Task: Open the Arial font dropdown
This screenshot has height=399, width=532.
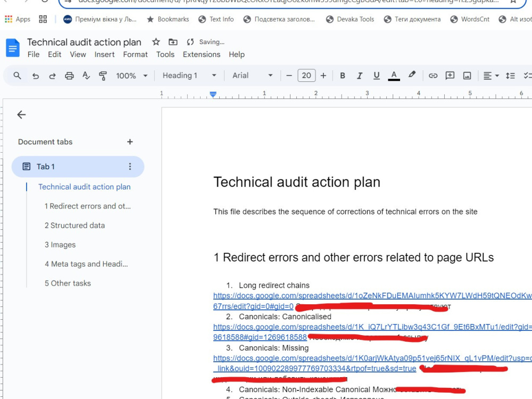Action: point(252,76)
